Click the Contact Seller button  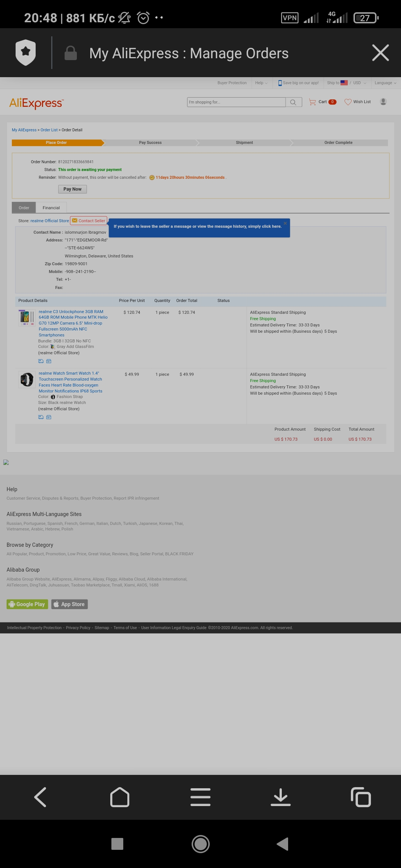pyautogui.click(x=89, y=221)
